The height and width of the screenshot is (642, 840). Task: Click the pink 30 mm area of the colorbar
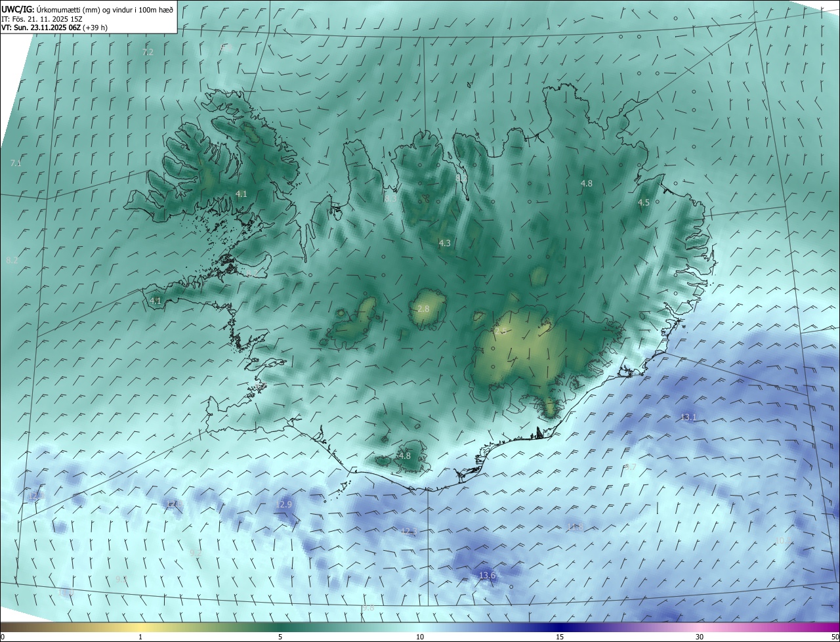point(700,627)
